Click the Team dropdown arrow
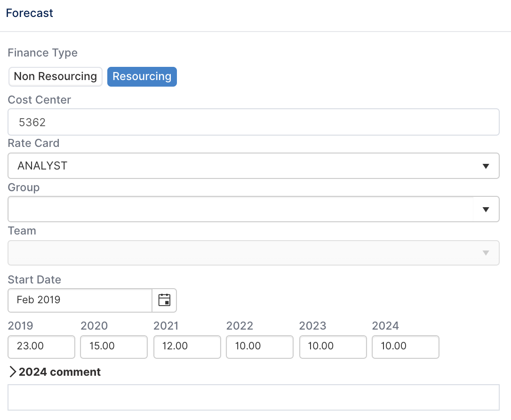 coord(486,253)
